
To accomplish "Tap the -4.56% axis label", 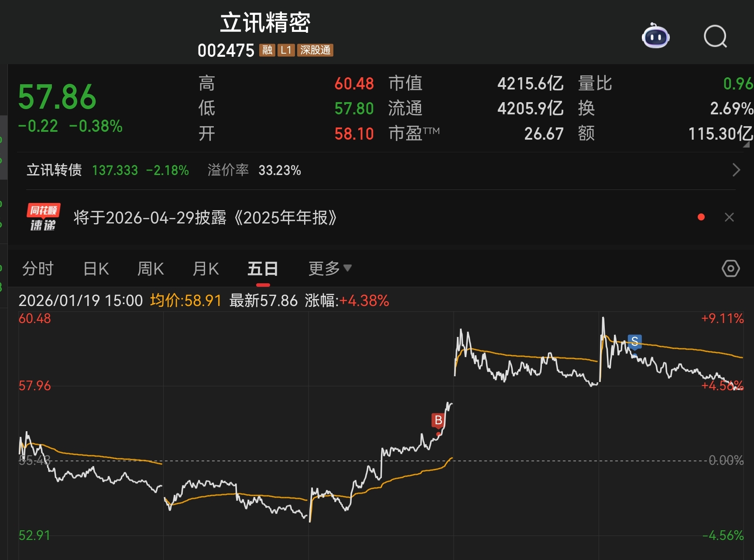I will coord(723,535).
